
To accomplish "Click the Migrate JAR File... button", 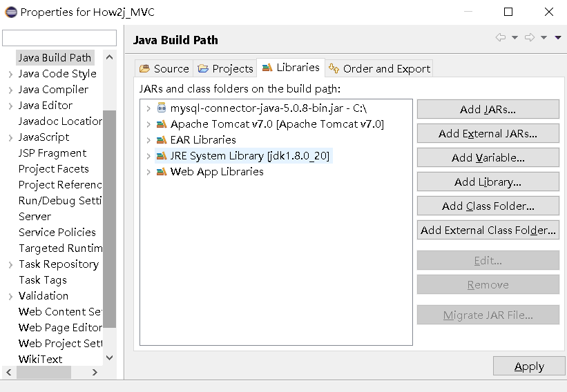I will pyautogui.click(x=488, y=315).
